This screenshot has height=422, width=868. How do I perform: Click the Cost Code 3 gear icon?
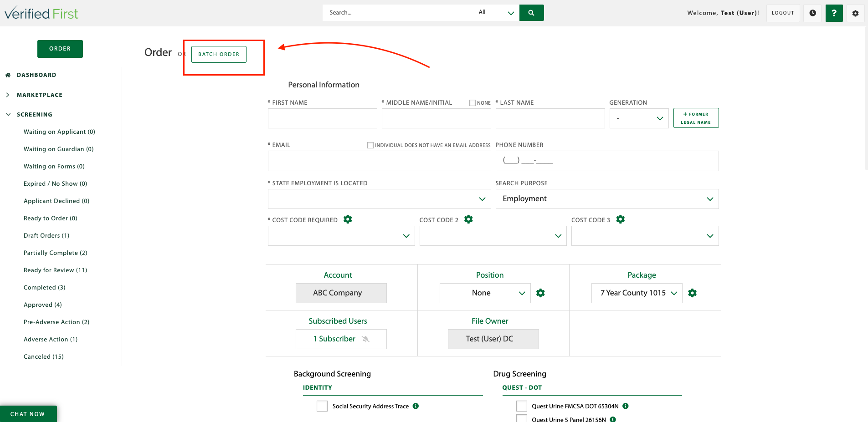(620, 219)
